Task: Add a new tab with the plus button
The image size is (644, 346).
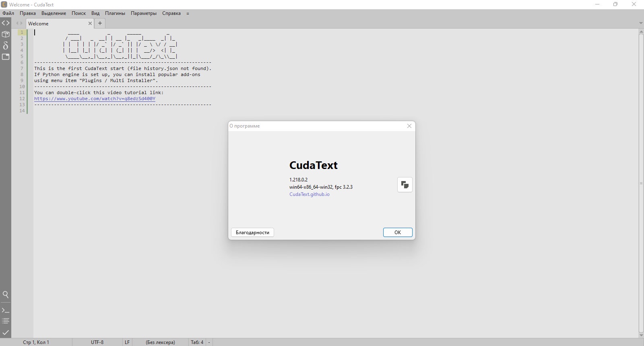Action: [100, 23]
